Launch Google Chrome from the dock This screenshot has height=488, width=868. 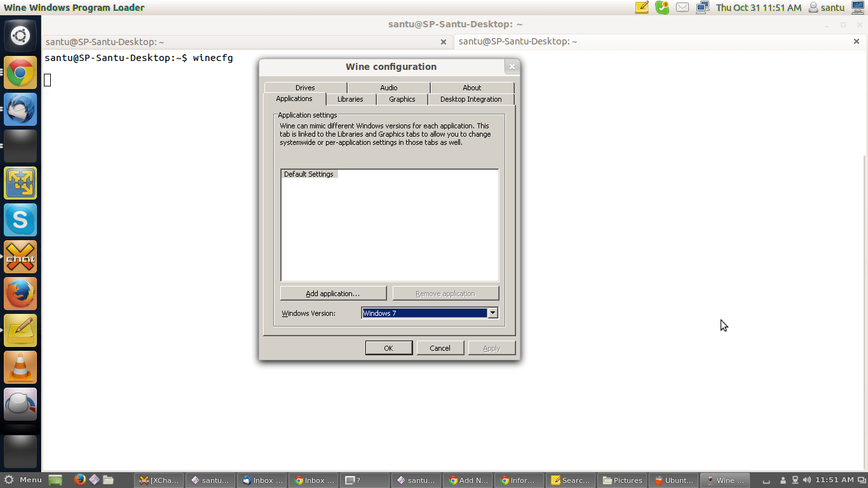tap(20, 72)
